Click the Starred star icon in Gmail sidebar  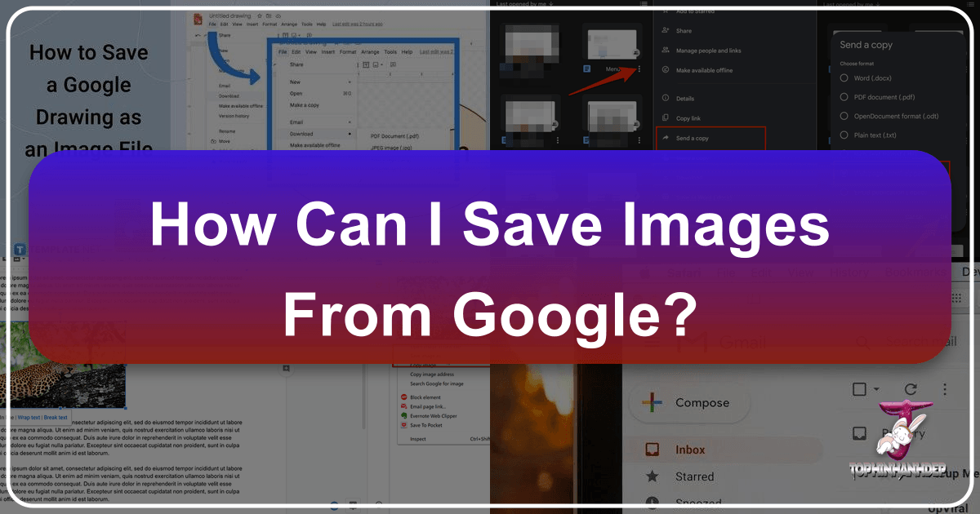click(x=653, y=476)
